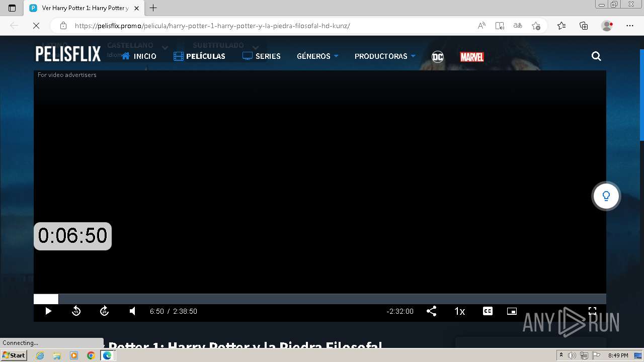The image size is (644, 362).
Task: Click the taskbar clock 8:49 PM
Action: 618,355
